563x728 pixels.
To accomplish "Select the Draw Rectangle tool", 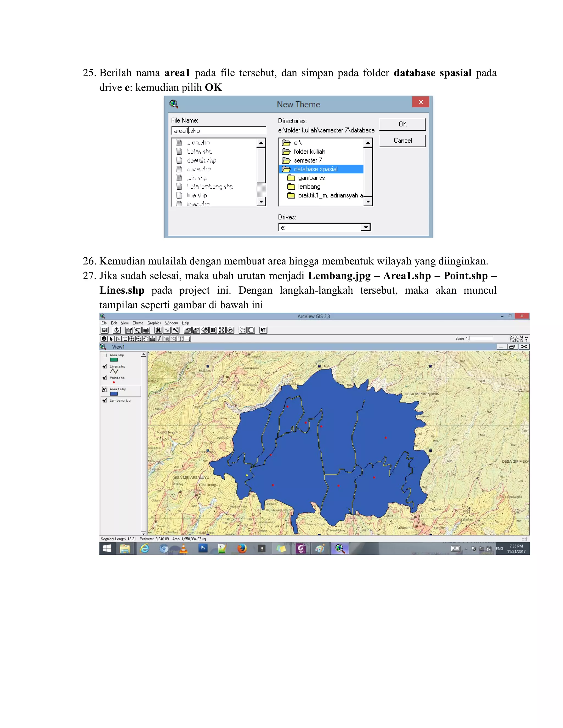I will tap(188, 339).
